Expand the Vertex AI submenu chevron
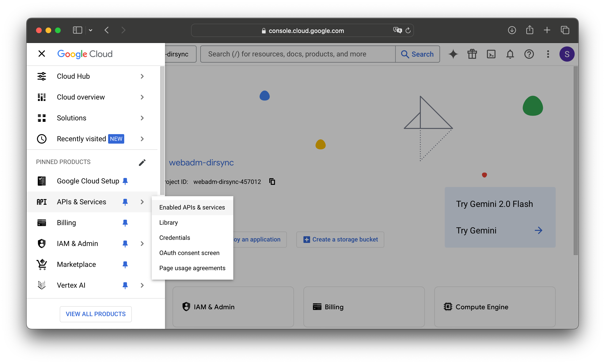Image resolution: width=605 pixels, height=364 pixels. (142, 285)
